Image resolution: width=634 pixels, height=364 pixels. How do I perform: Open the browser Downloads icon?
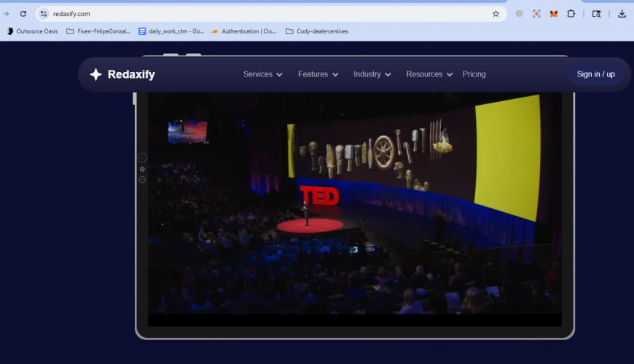[622, 14]
